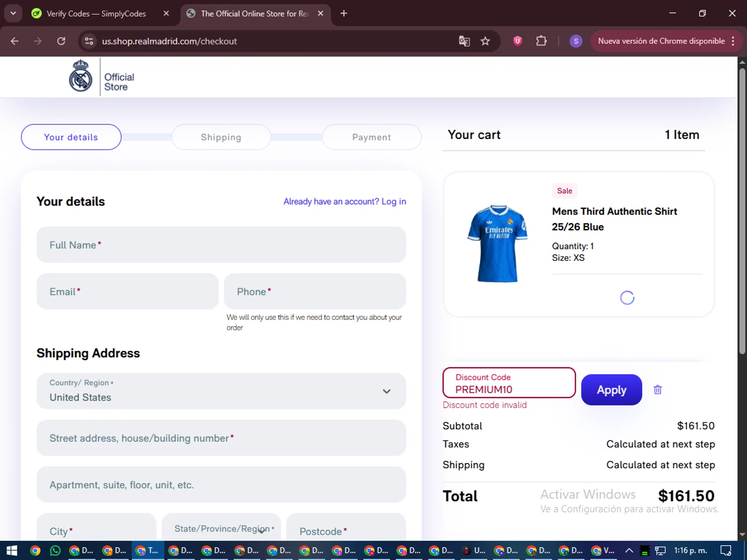Open the Extensions puzzle icon
The width and height of the screenshot is (747, 560).
click(541, 41)
